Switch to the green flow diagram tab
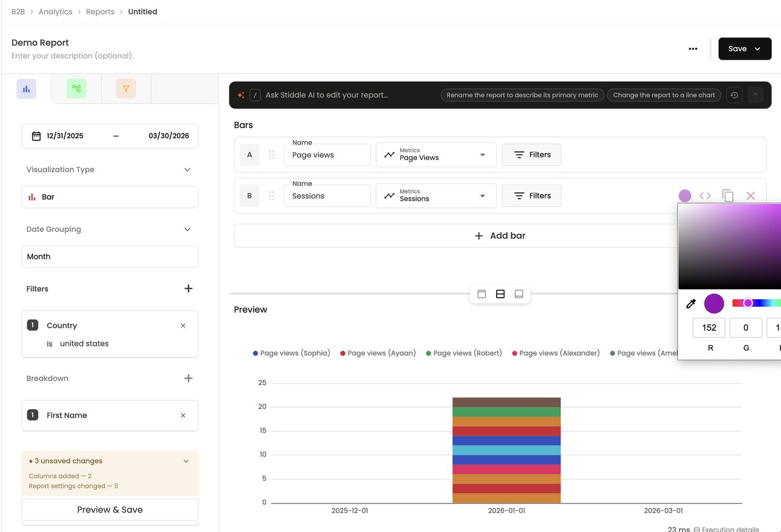 76,89
